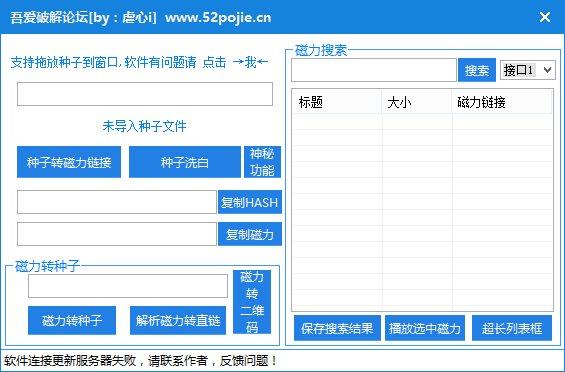Click the 复制磁力 button
This screenshot has width=565, height=372.
pos(250,234)
